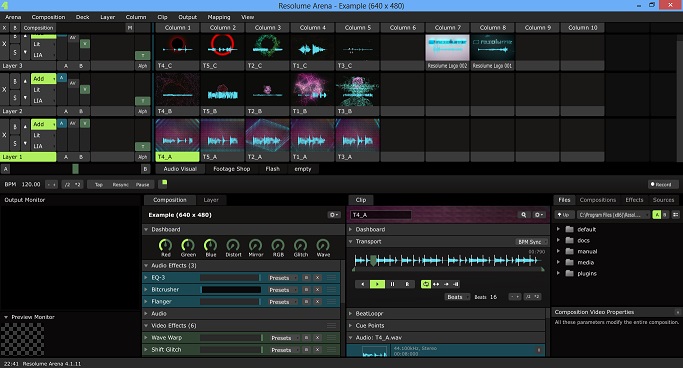The width and height of the screenshot is (683, 368).
Task: Expand the Cue Points section
Action: click(x=351, y=325)
